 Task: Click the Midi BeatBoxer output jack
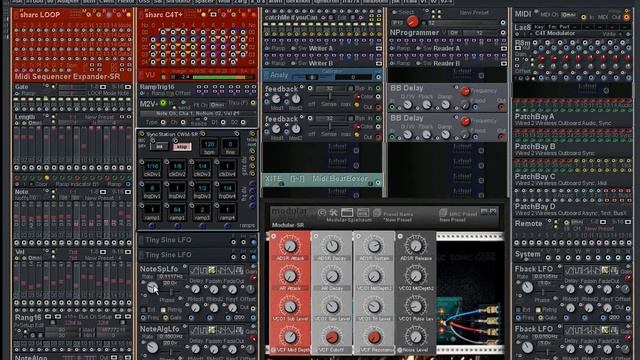point(378,182)
